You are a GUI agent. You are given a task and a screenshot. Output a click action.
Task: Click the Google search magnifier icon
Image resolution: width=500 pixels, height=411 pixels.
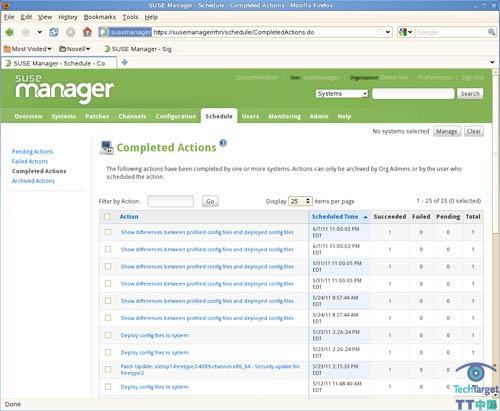(x=491, y=32)
